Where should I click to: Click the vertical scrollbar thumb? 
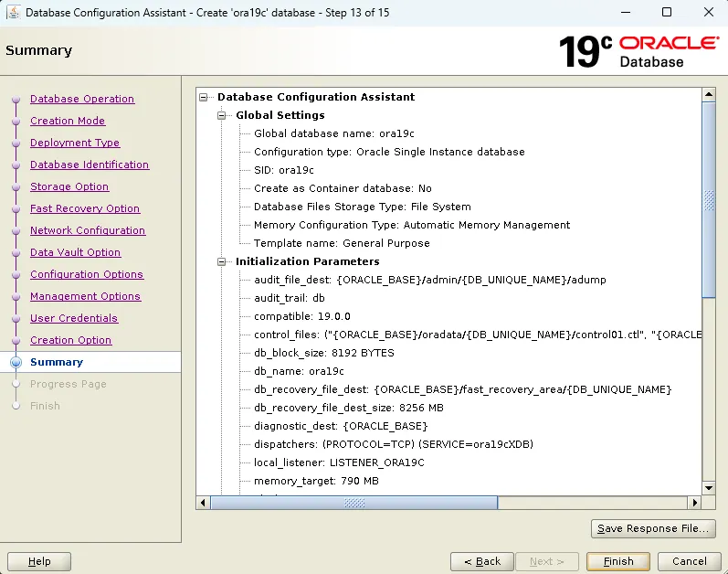pos(709,200)
